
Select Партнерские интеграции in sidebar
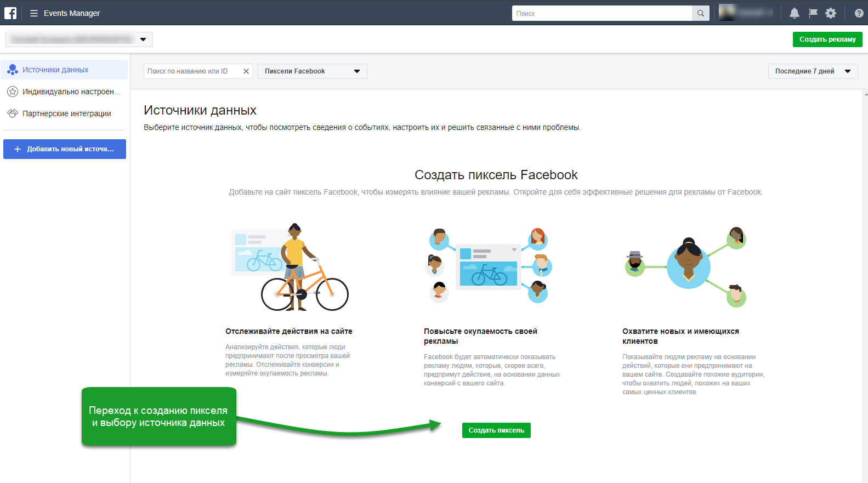click(x=64, y=113)
